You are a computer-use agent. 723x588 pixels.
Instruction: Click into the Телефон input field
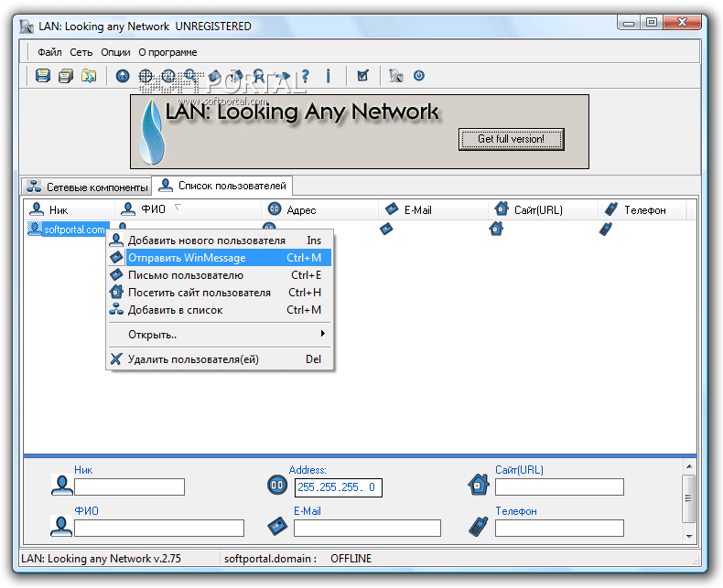tap(559, 528)
